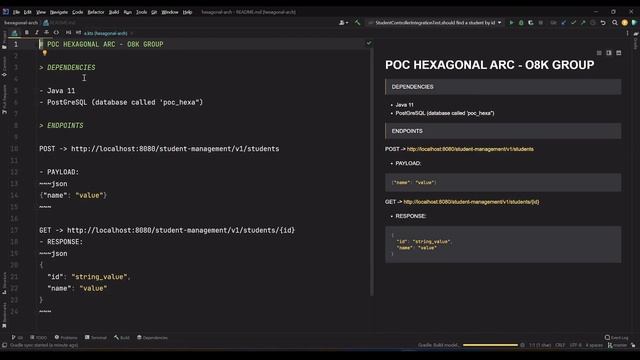
Task: Open the Edit menu
Action: (28, 12)
